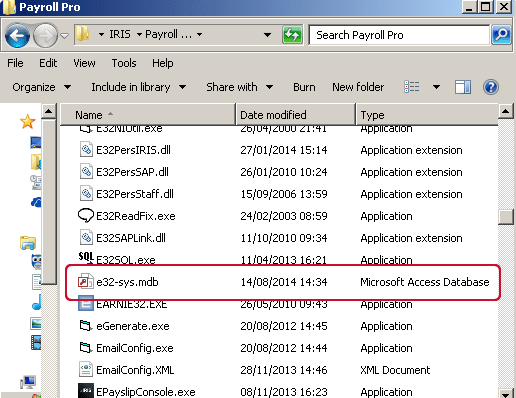Screen dimensions: 516x398
Task: Click the Music note icon in navigation pane
Action: pyautogui.click(x=36, y=302)
